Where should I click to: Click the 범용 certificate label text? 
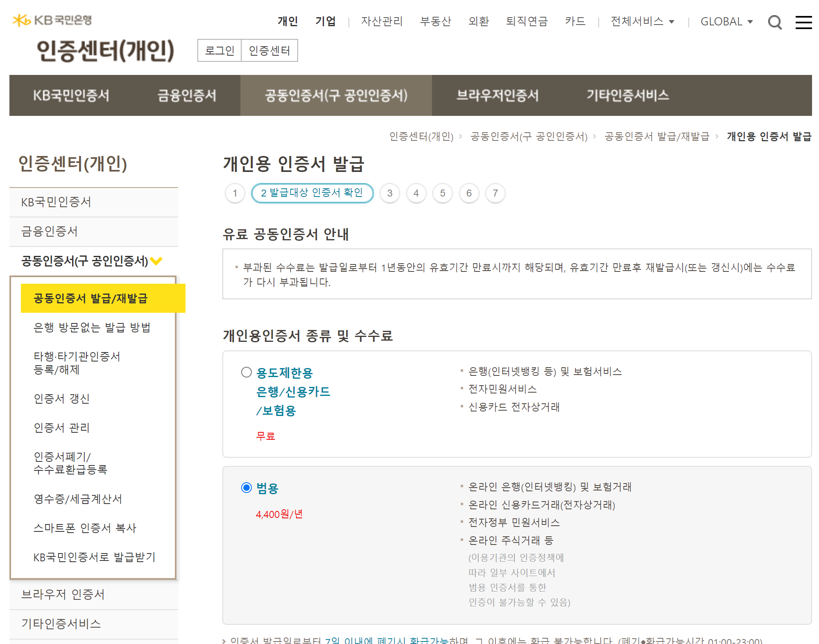click(267, 488)
